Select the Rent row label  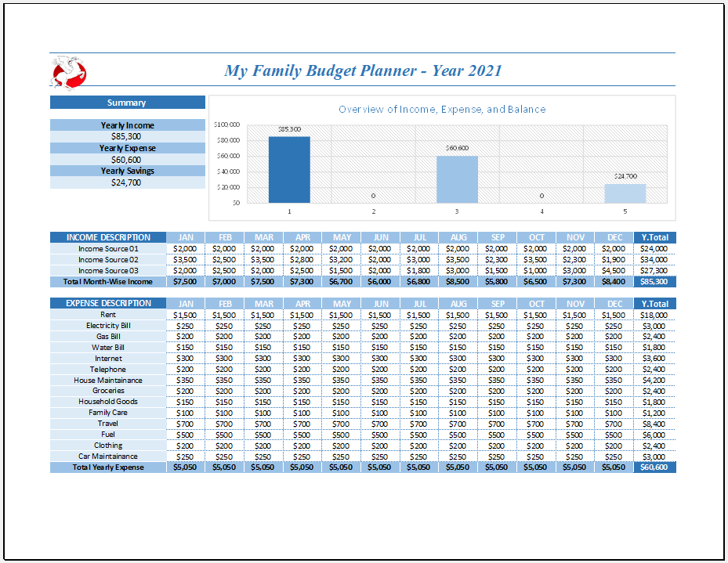coord(107,314)
